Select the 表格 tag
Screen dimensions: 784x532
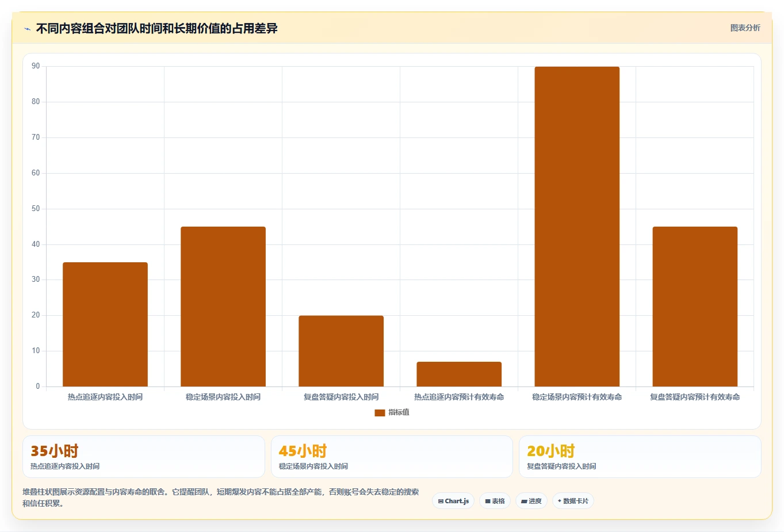[495, 501]
